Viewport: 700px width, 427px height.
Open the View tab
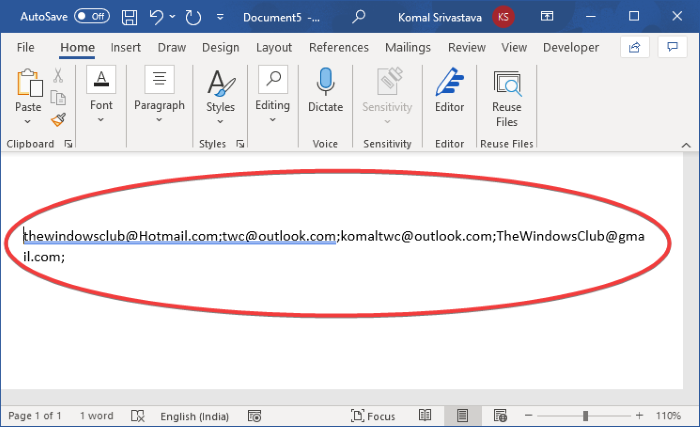pos(514,47)
